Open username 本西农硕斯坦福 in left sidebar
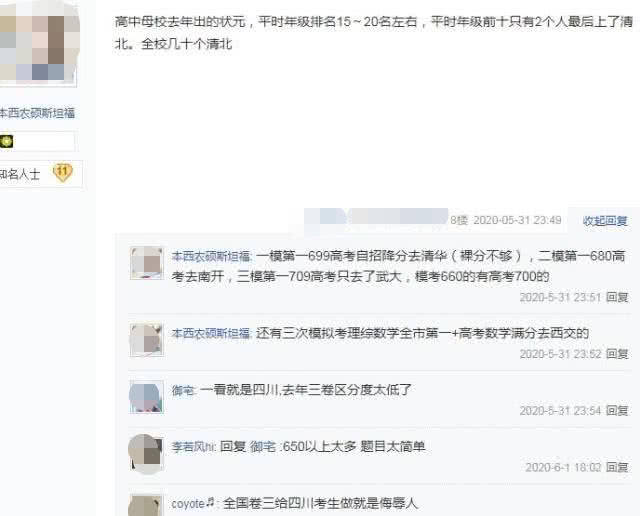The width and height of the screenshot is (640, 516). tap(37, 113)
